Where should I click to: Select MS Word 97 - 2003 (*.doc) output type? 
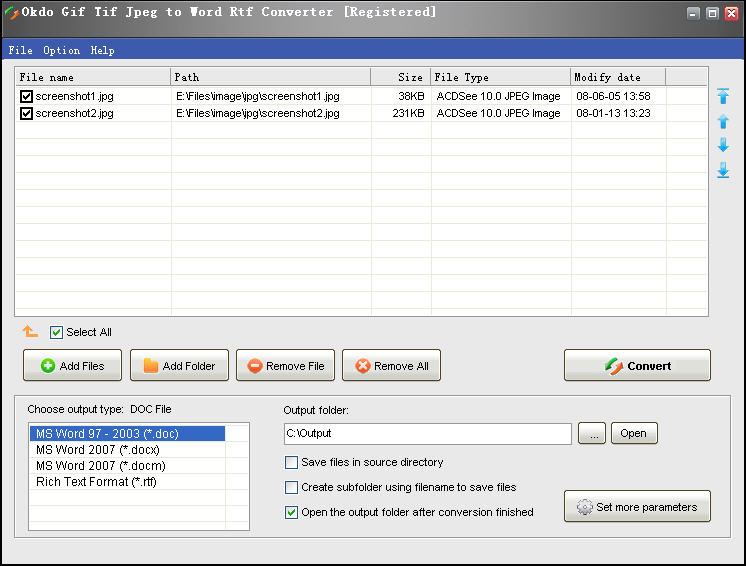point(127,434)
